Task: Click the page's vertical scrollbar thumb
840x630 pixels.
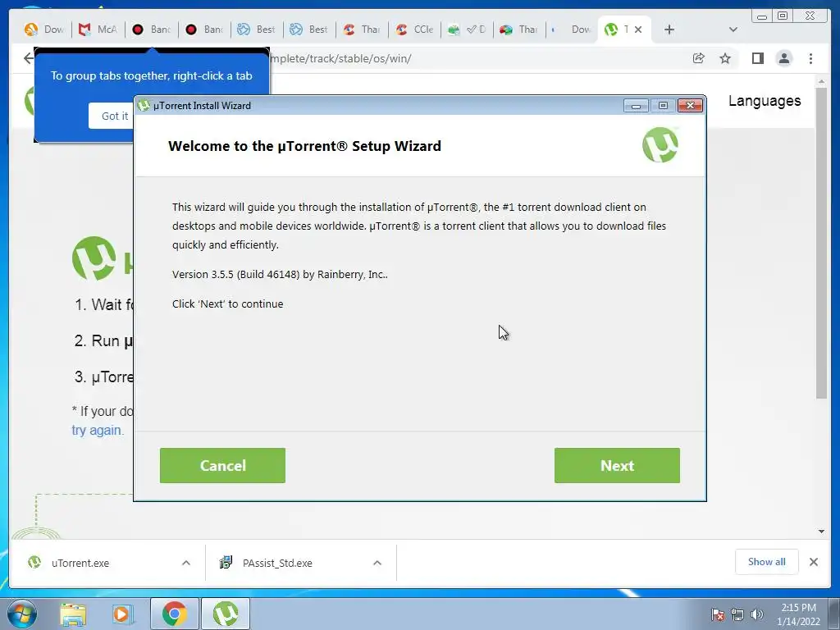Action: pos(821,241)
